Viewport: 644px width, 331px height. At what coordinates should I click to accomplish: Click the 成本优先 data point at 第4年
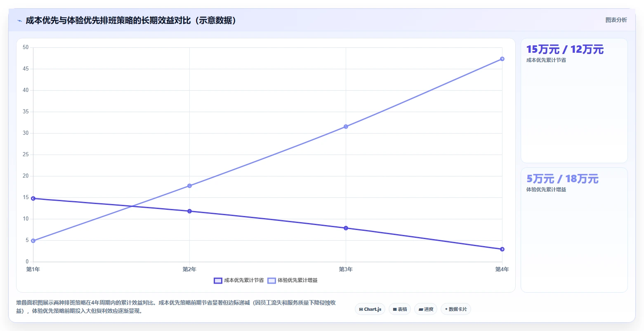pyautogui.click(x=502, y=249)
